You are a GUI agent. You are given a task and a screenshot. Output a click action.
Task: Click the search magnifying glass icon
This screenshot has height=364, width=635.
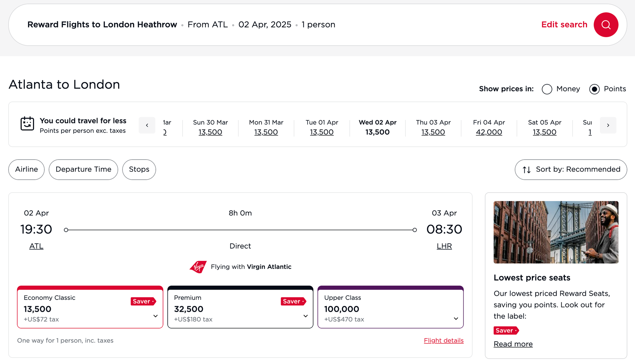tap(606, 24)
